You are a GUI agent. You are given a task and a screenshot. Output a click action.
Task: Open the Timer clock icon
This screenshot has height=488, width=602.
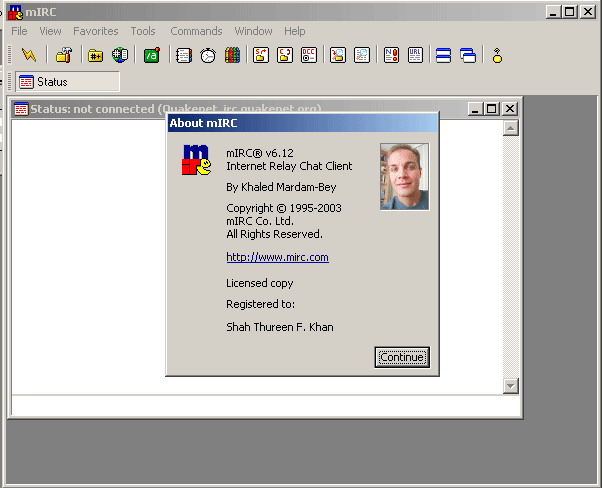[x=208, y=55]
